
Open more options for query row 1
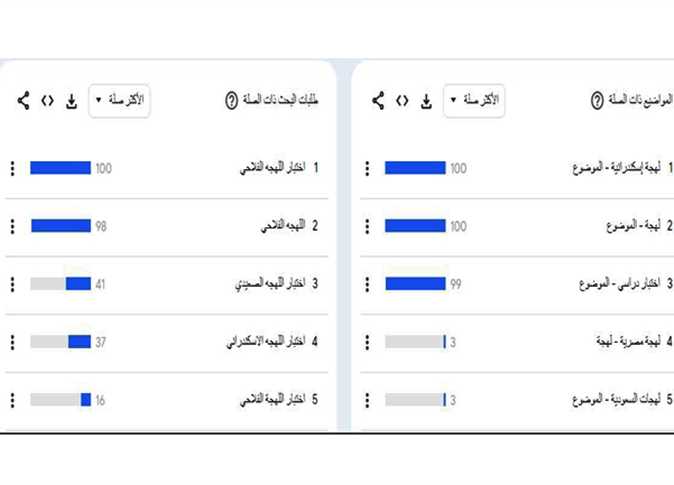[12, 168]
